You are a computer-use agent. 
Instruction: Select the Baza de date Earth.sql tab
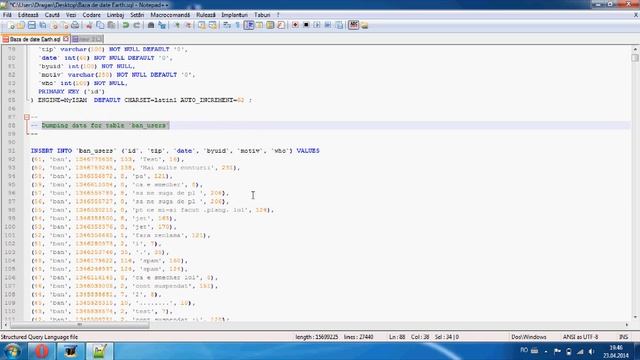tap(35, 39)
